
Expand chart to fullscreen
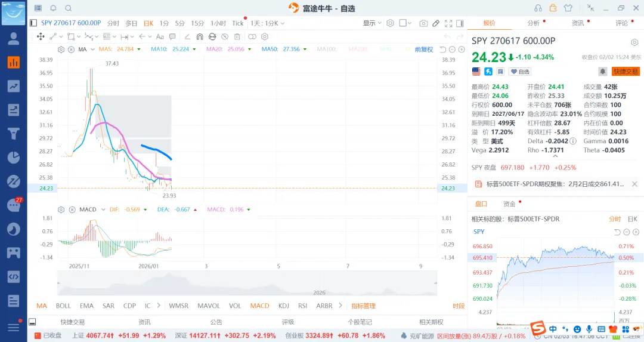(448, 23)
